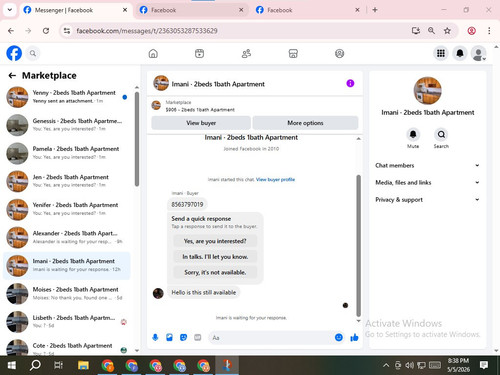
Task: Switch to the second Facebook browser tab
Action: coord(191,10)
